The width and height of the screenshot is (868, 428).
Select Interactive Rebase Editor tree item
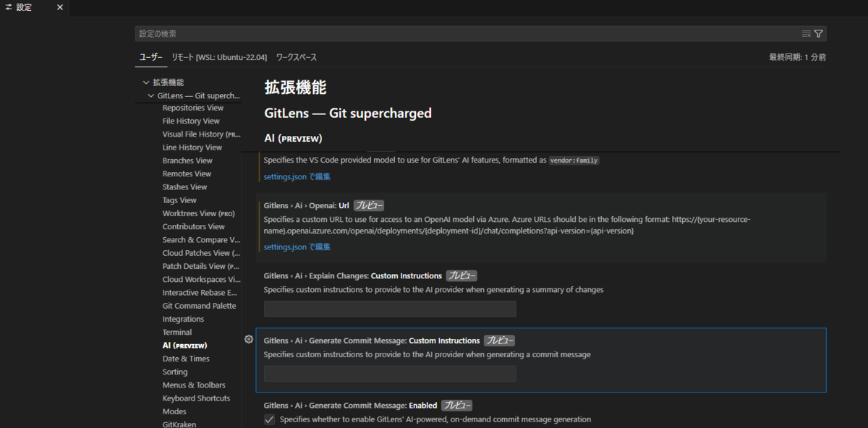pos(200,293)
